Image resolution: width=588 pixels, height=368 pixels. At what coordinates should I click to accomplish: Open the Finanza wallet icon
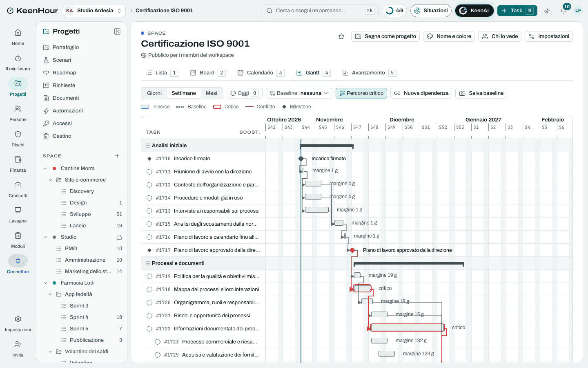[x=18, y=159]
